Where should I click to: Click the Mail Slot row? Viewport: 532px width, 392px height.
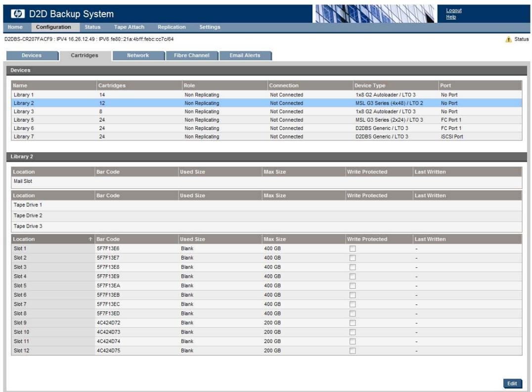[266, 181]
